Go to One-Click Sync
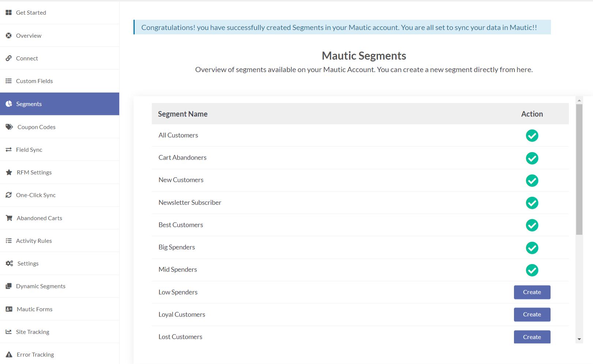593x364 pixels. (60, 195)
